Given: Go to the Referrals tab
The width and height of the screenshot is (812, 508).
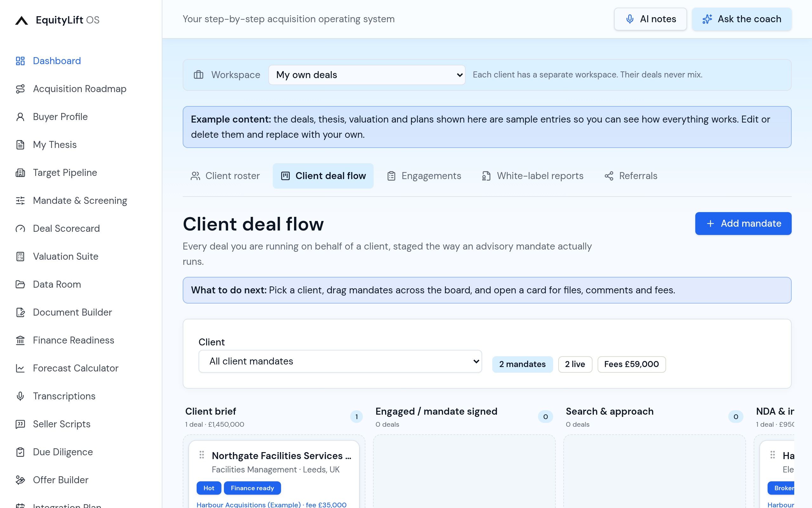Looking at the screenshot, I should [631, 176].
